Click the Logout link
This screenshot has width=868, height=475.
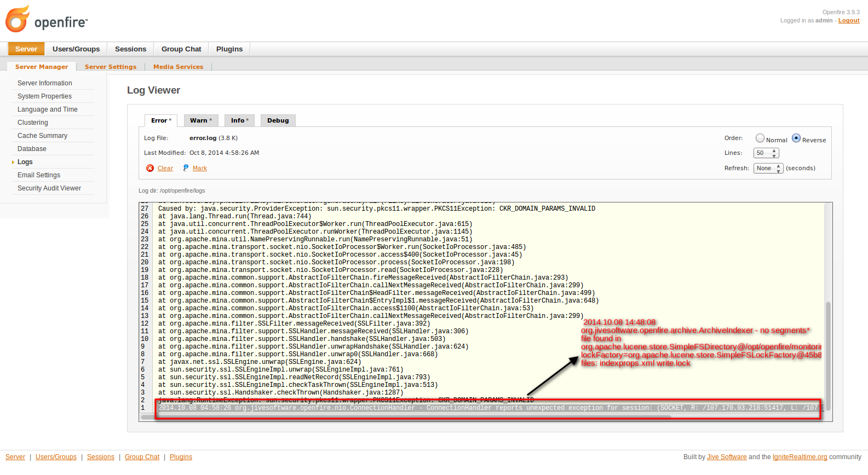pyautogui.click(x=849, y=21)
